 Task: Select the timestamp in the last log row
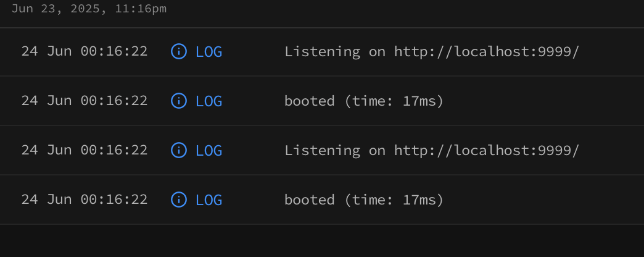(84, 200)
